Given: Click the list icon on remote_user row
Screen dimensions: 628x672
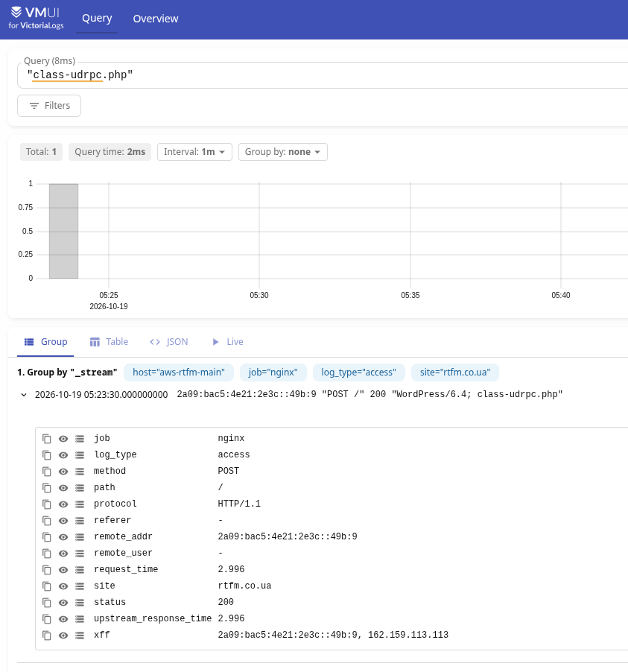Looking at the screenshot, I should tap(79, 554).
